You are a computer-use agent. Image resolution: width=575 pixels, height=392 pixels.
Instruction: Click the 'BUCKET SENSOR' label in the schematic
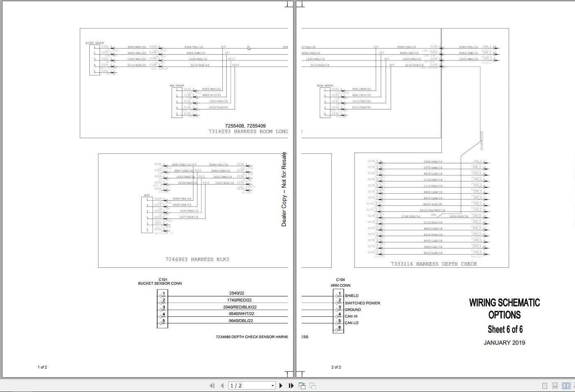point(95,43)
